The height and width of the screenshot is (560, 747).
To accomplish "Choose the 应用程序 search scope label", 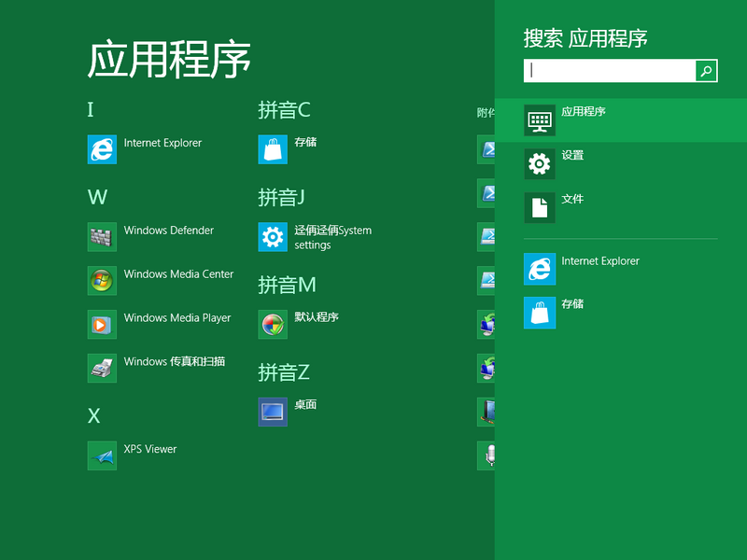I will click(583, 111).
